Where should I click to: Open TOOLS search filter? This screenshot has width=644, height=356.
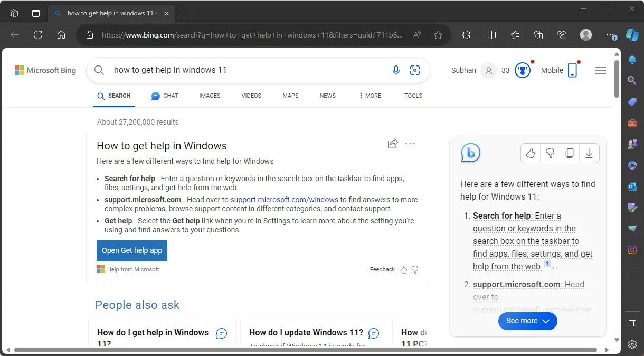click(413, 96)
